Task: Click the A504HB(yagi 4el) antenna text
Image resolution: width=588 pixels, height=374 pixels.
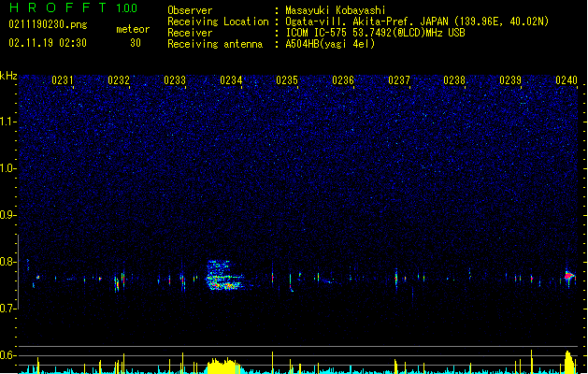Action: 330,44
